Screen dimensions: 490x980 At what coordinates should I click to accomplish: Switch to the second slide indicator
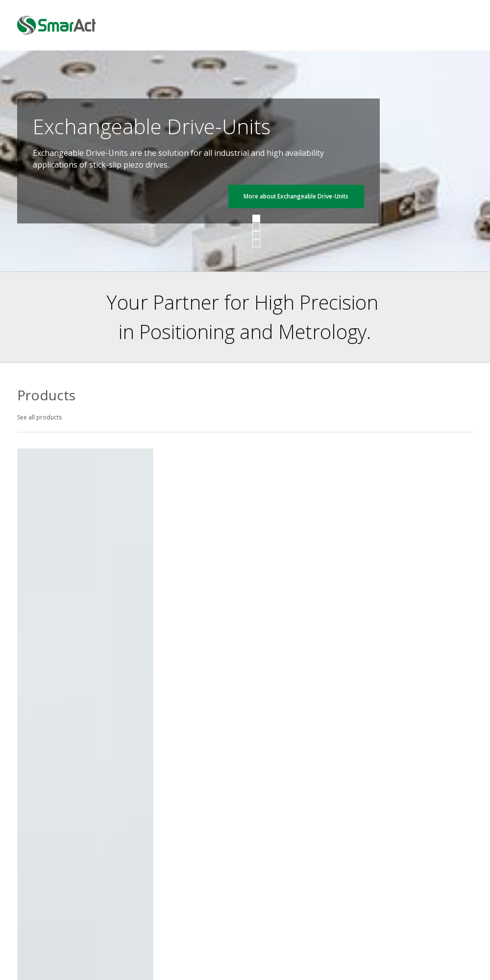(256, 227)
